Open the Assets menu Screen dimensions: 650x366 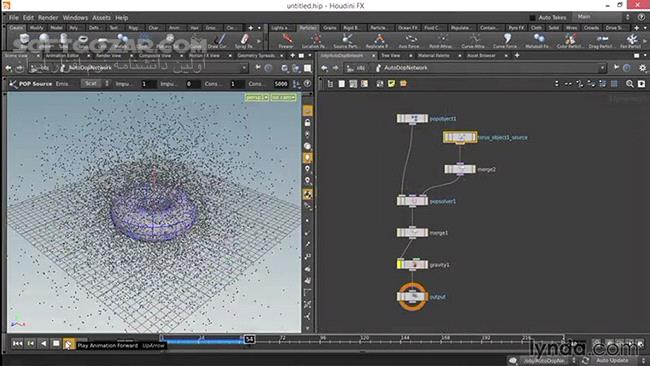click(101, 18)
